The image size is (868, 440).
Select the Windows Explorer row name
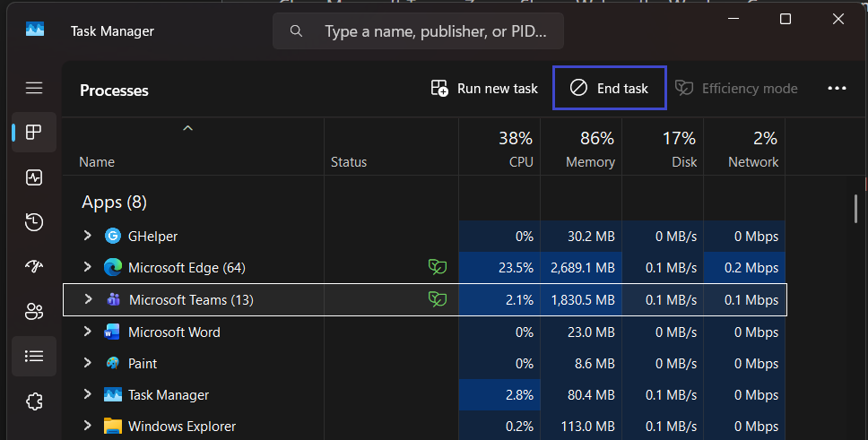(181, 427)
